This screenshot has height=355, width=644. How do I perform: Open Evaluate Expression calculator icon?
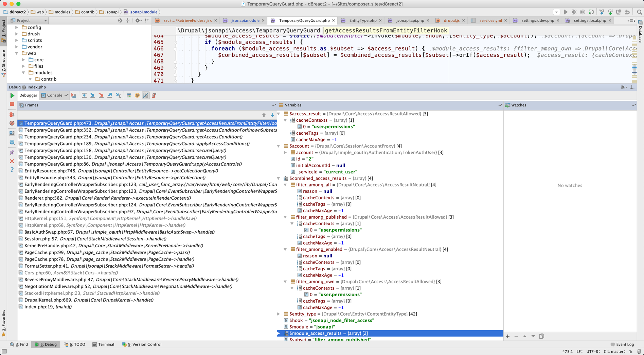click(129, 96)
